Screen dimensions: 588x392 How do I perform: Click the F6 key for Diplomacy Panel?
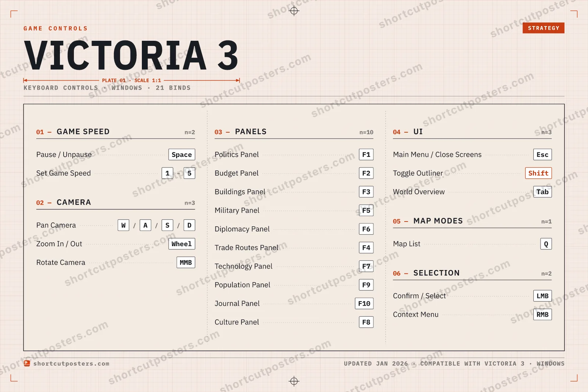click(x=366, y=229)
